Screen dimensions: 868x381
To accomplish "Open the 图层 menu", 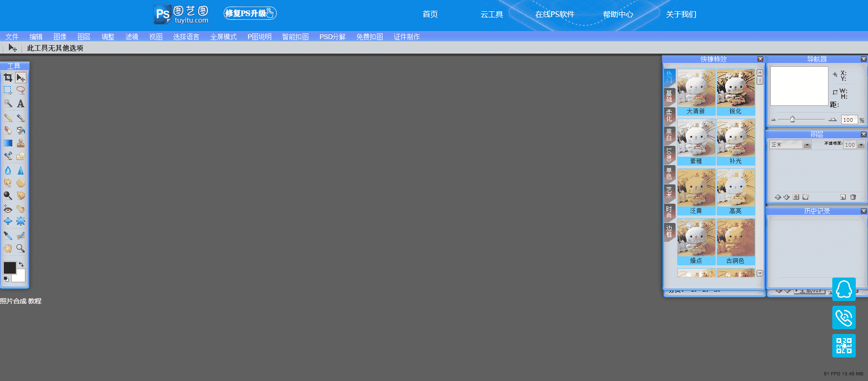I will pyautogui.click(x=84, y=37).
